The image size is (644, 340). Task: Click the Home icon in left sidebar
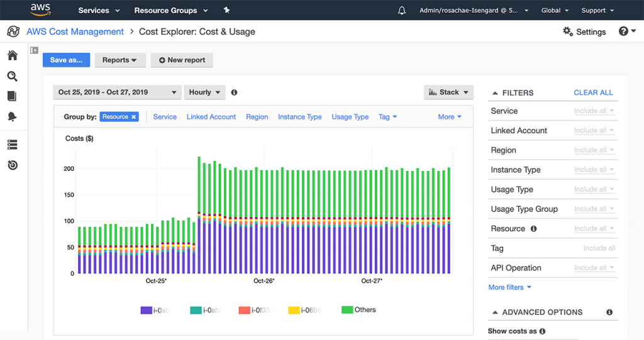pyautogui.click(x=12, y=55)
